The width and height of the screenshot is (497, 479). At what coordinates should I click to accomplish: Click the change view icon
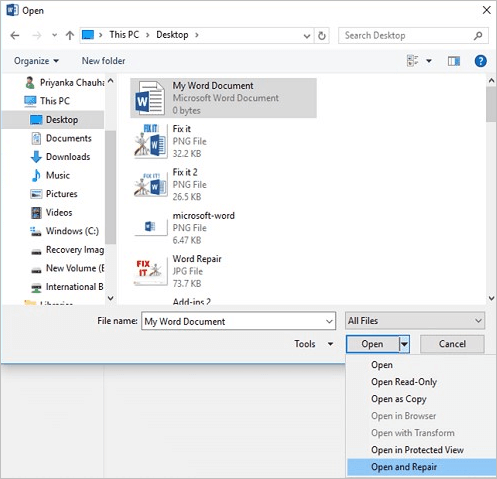click(x=413, y=61)
